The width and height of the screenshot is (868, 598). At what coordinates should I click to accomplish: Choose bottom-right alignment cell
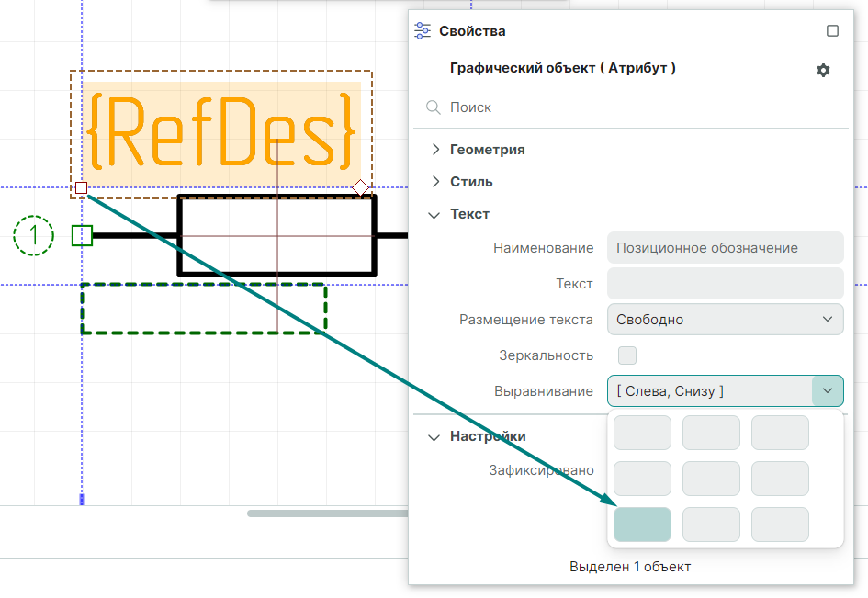click(x=780, y=525)
